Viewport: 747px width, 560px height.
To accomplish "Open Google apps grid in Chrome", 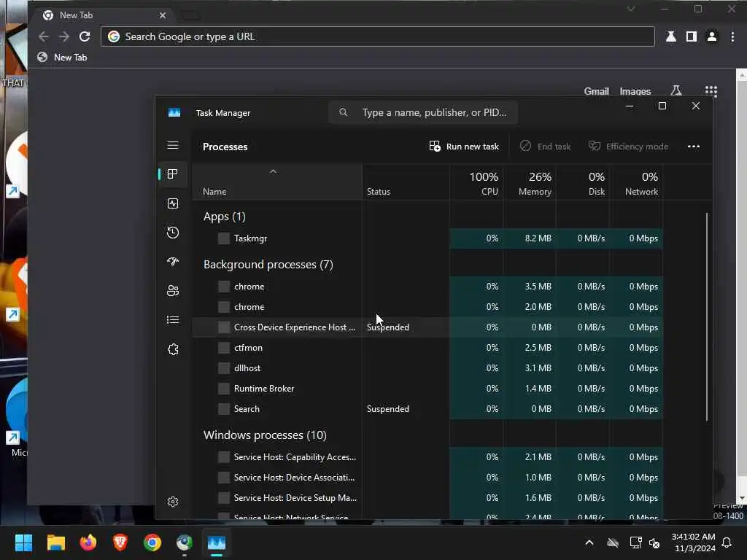I will [711, 91].
